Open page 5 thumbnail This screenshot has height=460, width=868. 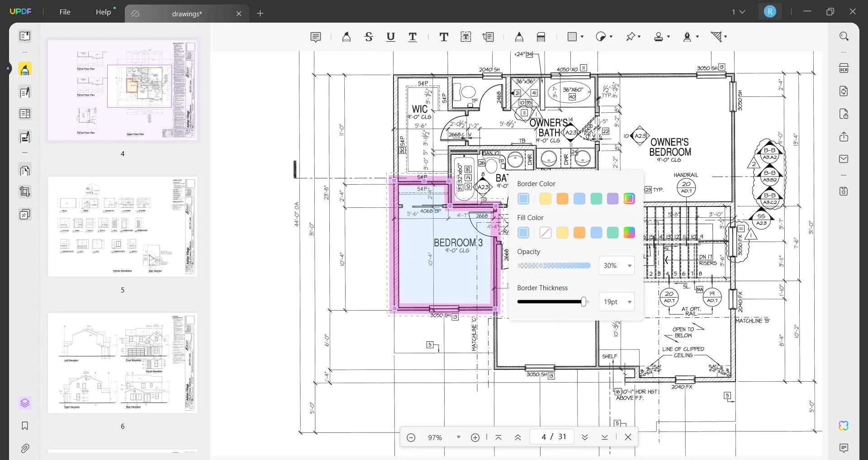click(x=123, y=227)
